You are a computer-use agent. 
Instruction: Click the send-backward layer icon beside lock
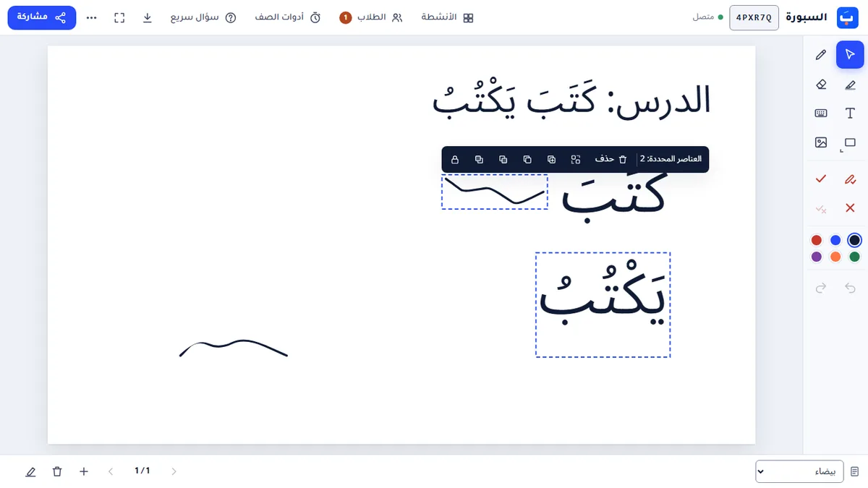click(479, 159)
